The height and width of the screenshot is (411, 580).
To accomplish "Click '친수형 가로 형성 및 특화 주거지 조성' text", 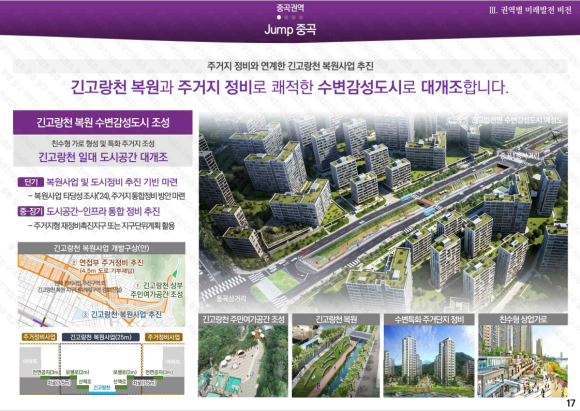I will (x=103, y=143).
